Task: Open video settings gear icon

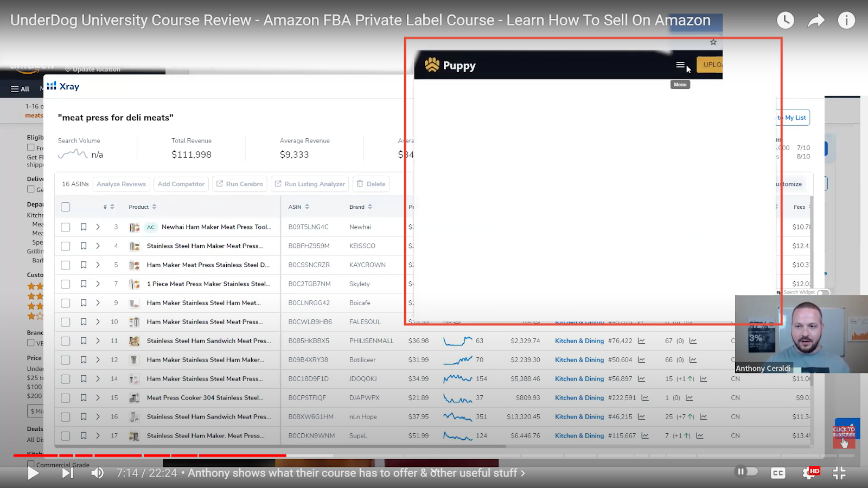Action: (x=808, y=473)
